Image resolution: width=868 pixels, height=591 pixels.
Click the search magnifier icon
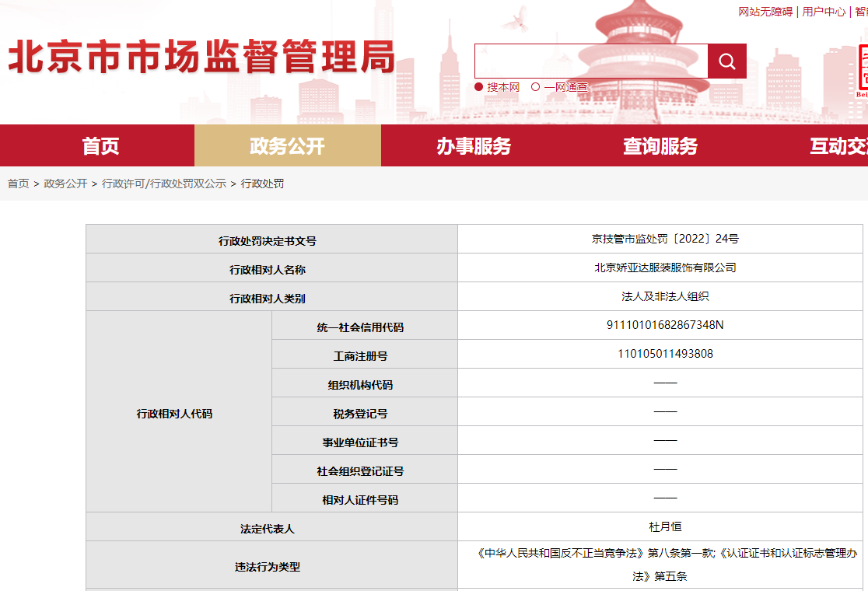[x=726, y=60]
